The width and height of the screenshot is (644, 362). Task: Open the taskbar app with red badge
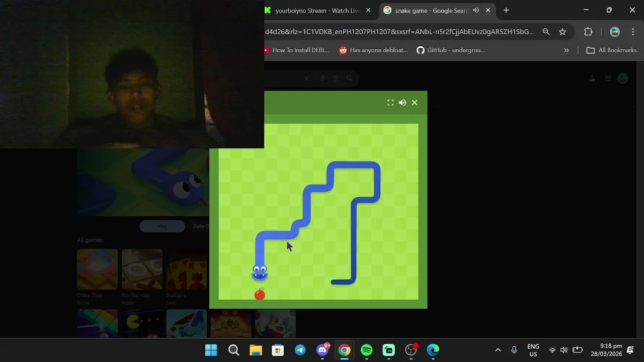click(x=411, y=350)
